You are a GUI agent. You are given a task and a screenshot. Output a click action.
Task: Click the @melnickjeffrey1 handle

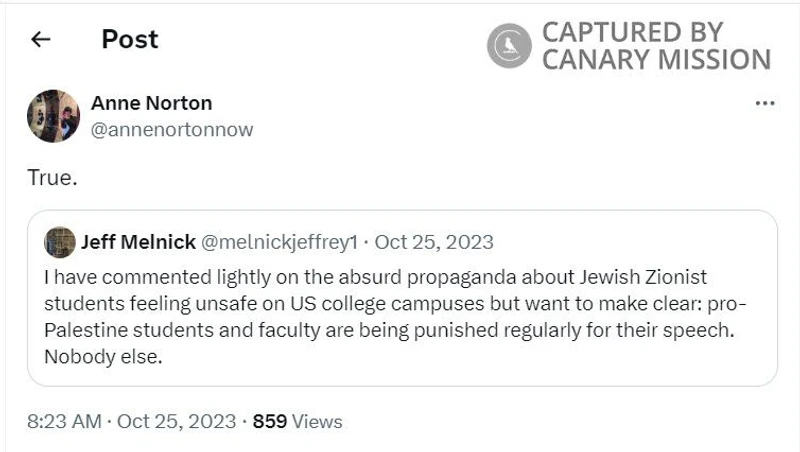279,242
